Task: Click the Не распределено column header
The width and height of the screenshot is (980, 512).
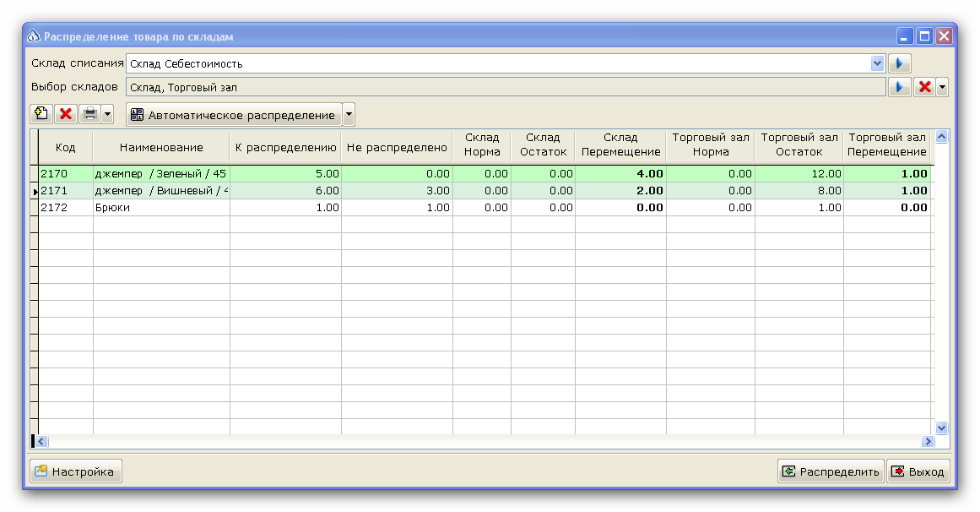Action: 397,148
